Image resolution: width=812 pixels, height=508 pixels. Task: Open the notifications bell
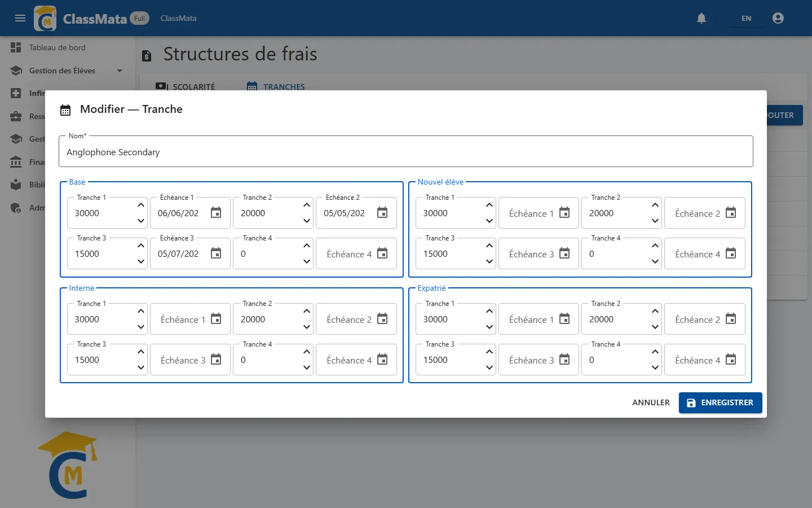point(701,18)
